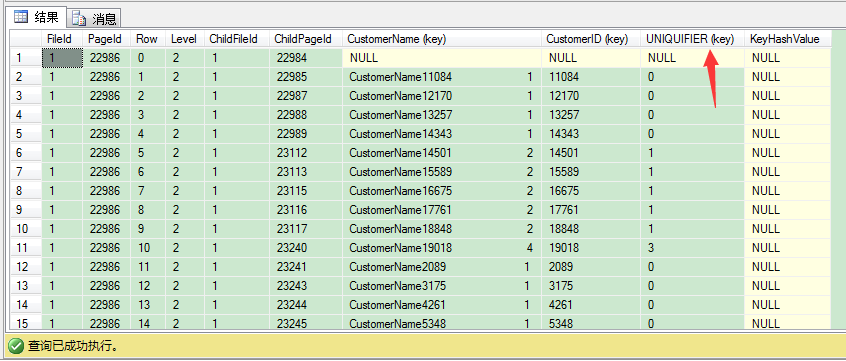The width and height of the screenshot is (846, 361).
Task: Click ChildPageId cell 23240
Action: [306, 248]
